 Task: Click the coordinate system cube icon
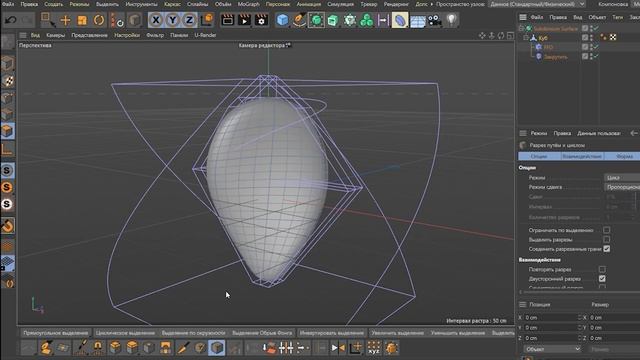207,20
